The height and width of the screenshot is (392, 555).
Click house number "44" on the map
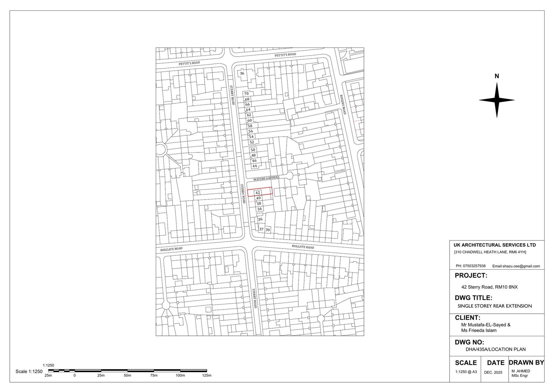pyautogui.click(x=255, y=166)
